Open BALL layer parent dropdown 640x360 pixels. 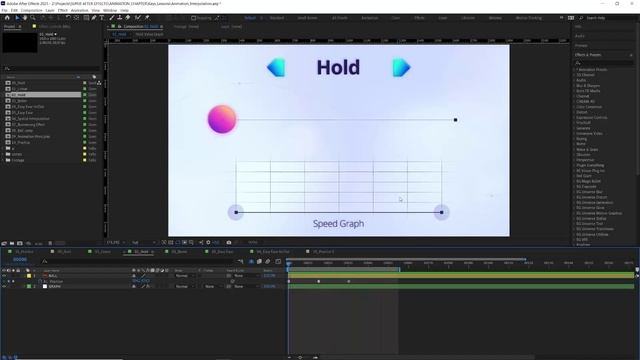(x=246, y=276)
